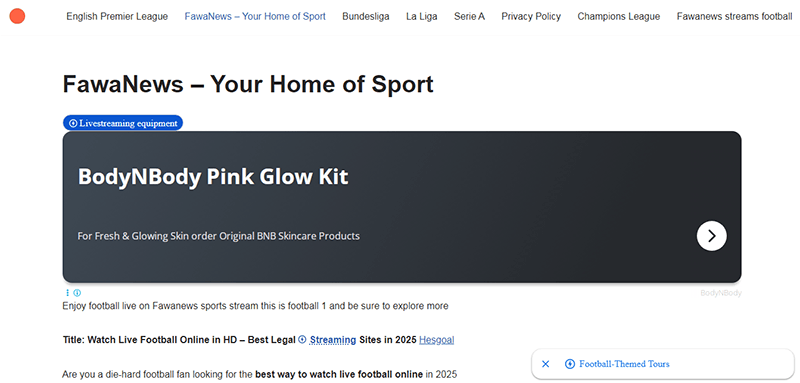Click the BodyNBody Pink Glow Kit headline

point(213,177)
